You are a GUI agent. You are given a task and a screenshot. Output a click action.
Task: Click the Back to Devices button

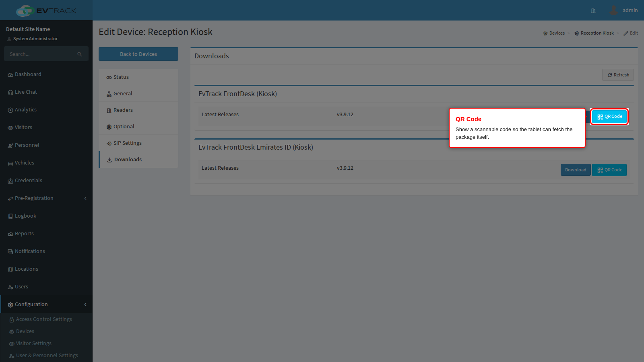(138, 54)
